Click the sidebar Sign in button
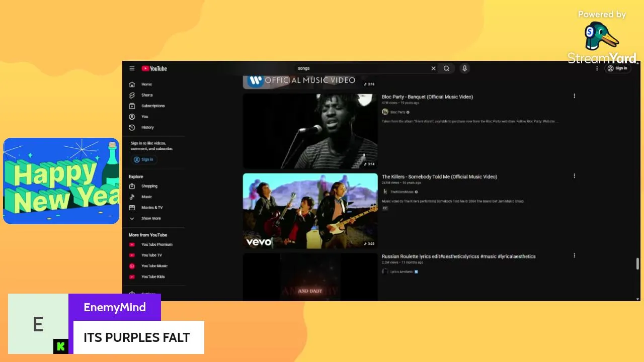 click(144, 159)
